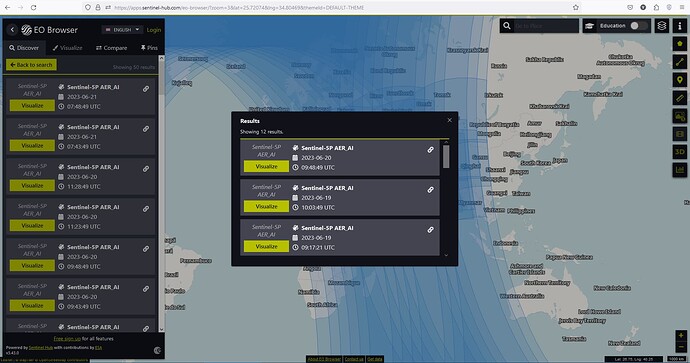This screenshot has width=690, height=363.
Task: Open the About EO Browser link
Action: click(323, 359)
